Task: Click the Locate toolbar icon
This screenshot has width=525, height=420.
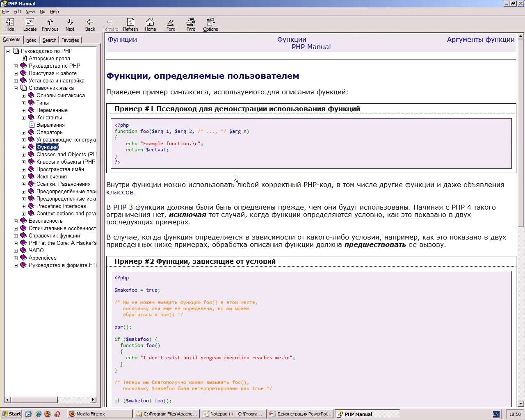Action: (x=30, y=25)
